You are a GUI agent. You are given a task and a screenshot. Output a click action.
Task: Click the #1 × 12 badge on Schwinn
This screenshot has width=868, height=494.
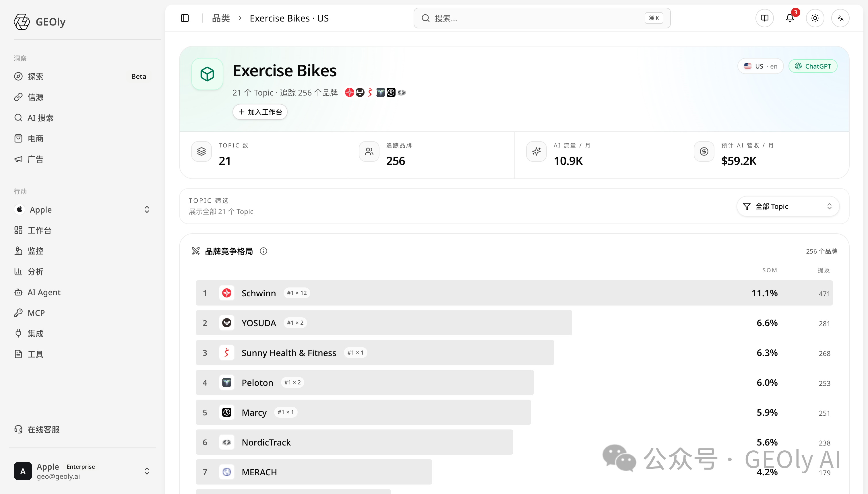coord(297,293)
